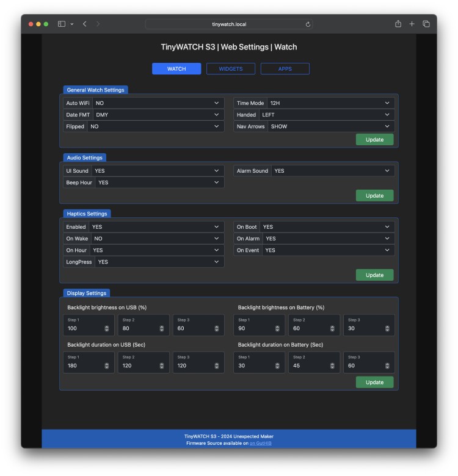Open a new tab with the plus icon
Image resolution: width=458 pixels, height=476 pixels.
point(412,24)
